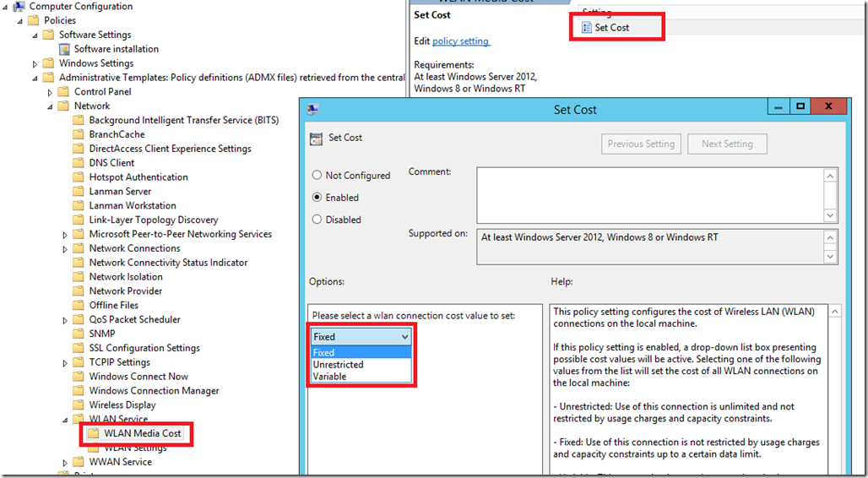
Task: Choose Unrestricted from the cost list
Action: [x=339, y=365]
